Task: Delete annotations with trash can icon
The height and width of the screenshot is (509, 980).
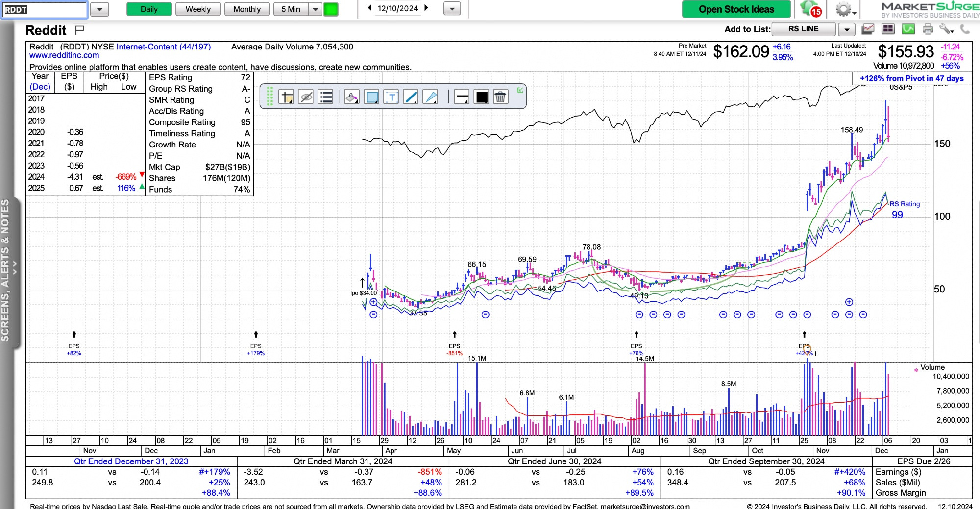Action: coord(500,97)
